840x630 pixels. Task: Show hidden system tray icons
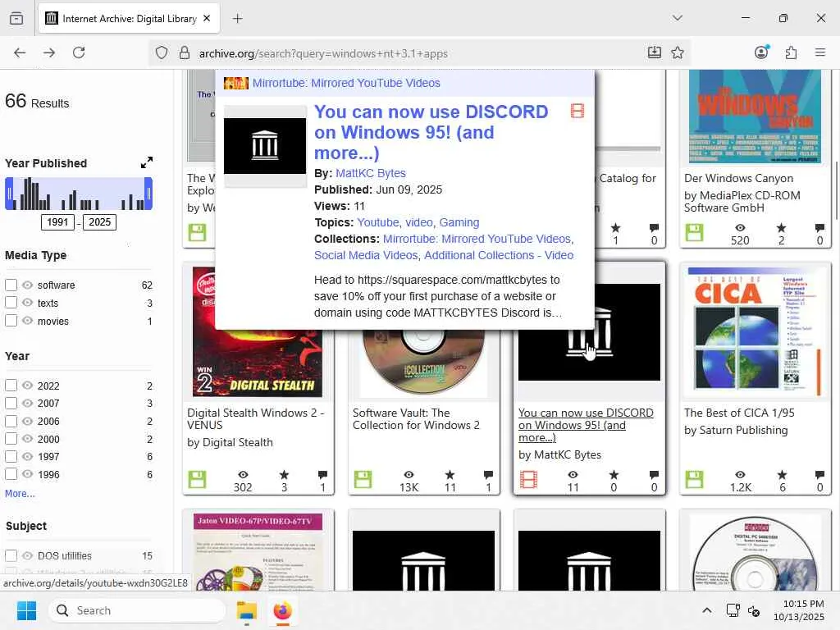706,610
